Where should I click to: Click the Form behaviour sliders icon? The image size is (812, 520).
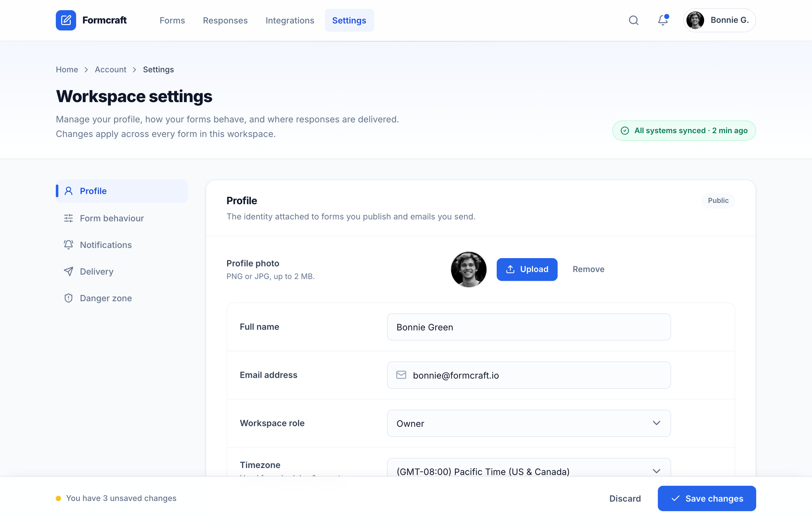tap(69, 218)
